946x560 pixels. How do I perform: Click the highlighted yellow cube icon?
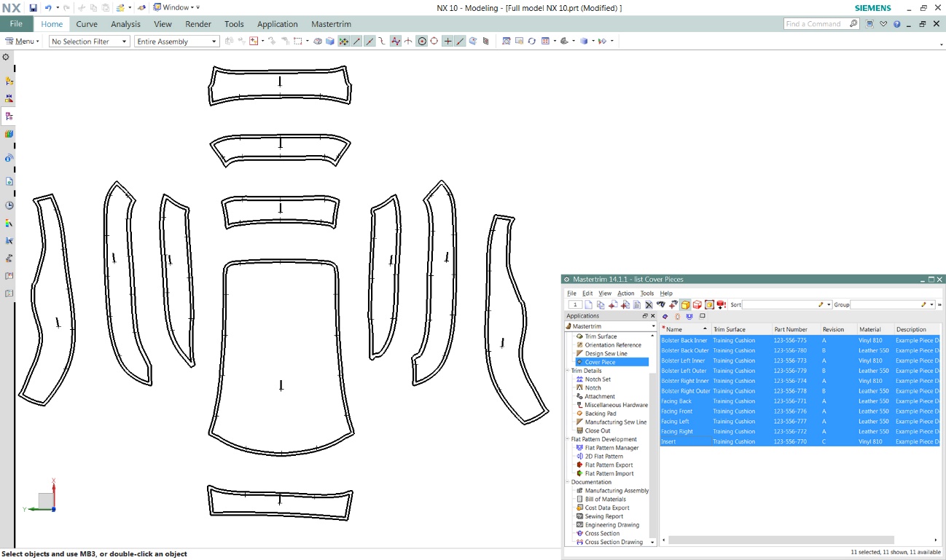pyautogui.click(x=685, y=305)
